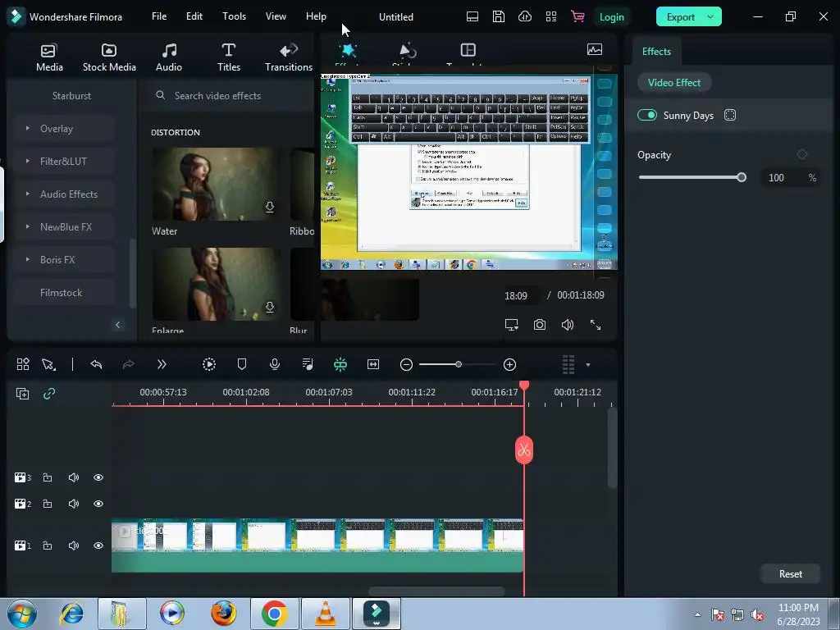Open the Stickers tab icon
The width and height of the screenshot is (840, 630).
coord(408,51)
